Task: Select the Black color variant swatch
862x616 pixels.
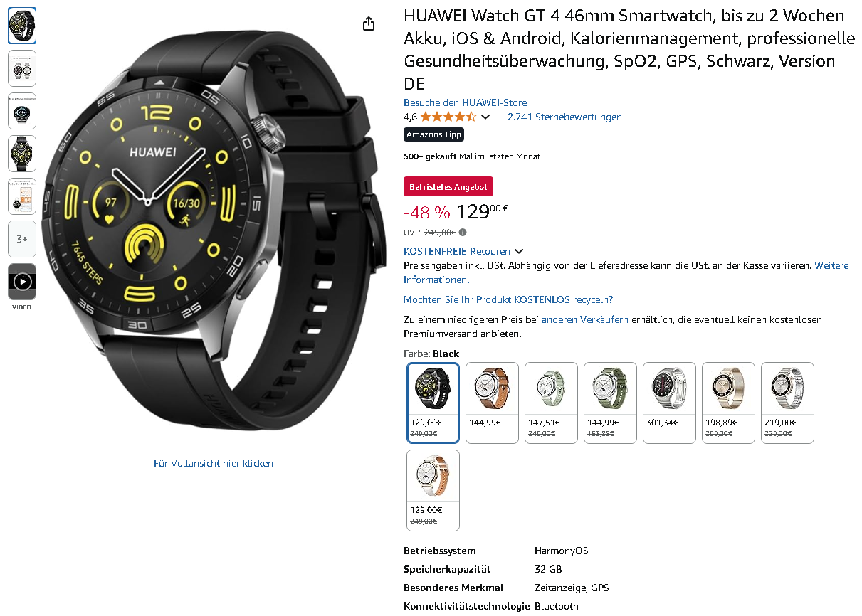Action: [433, 403]
